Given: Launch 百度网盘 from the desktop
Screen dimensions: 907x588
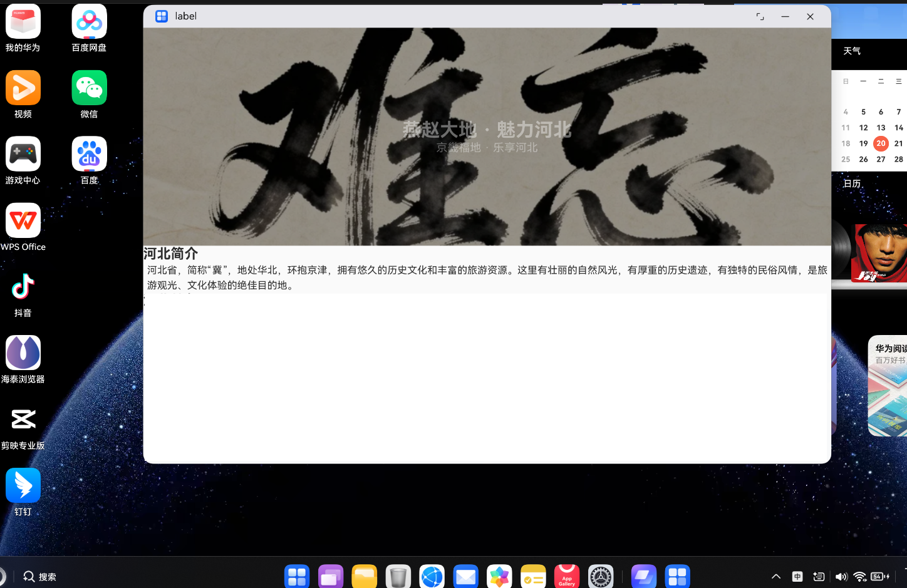Looking at the screenshot, I should click(90, 22).
